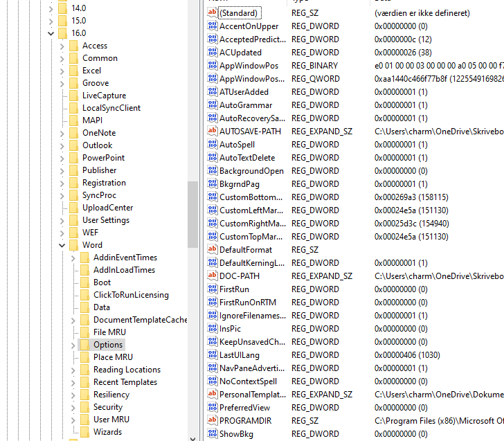Expand the Resiliency key

click(x=73, y=395)
